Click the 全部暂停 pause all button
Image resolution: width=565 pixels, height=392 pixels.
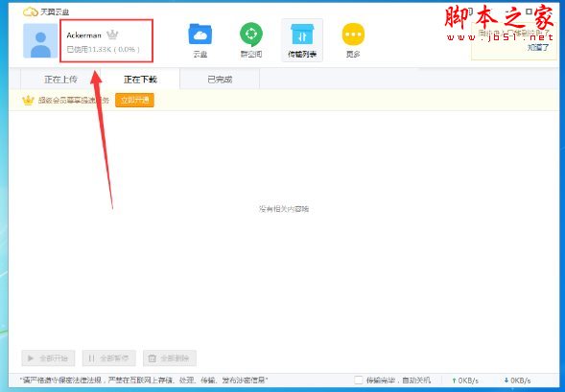(x=108, y=358)
